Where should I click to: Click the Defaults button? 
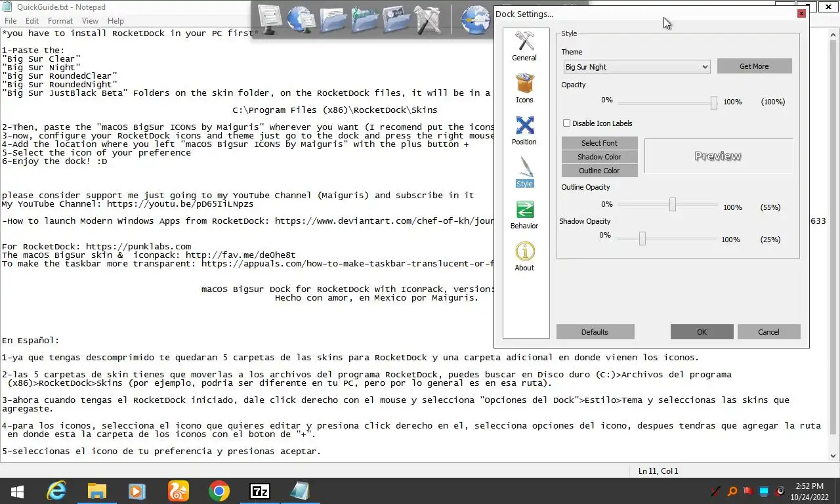[595, 332]
